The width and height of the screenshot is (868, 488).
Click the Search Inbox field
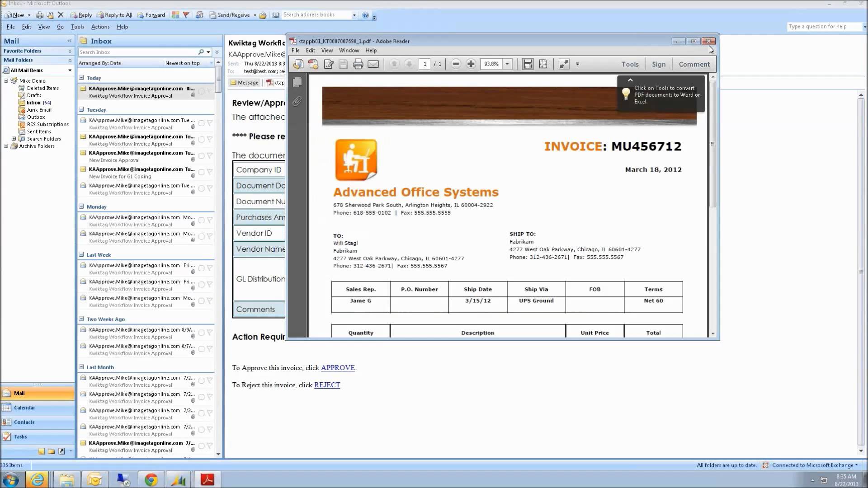[x=138, y=52]
